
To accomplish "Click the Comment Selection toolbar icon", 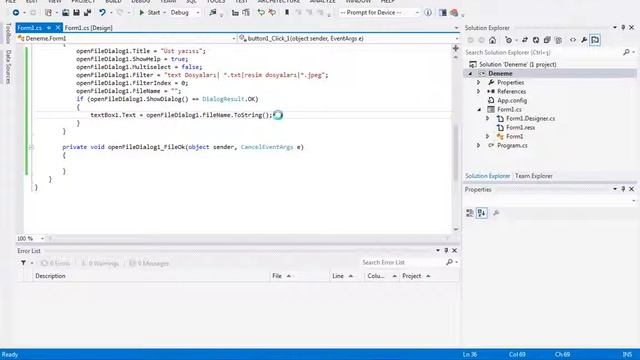I will (x=261, y=13).
